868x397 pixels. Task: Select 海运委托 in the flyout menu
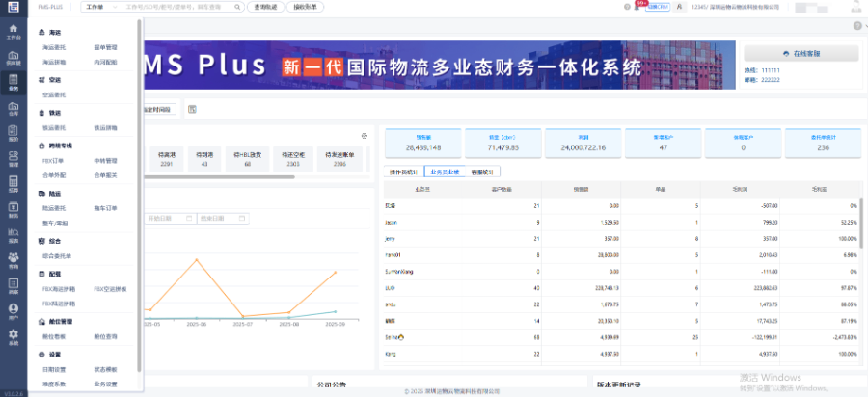click(x=54, y=45)
